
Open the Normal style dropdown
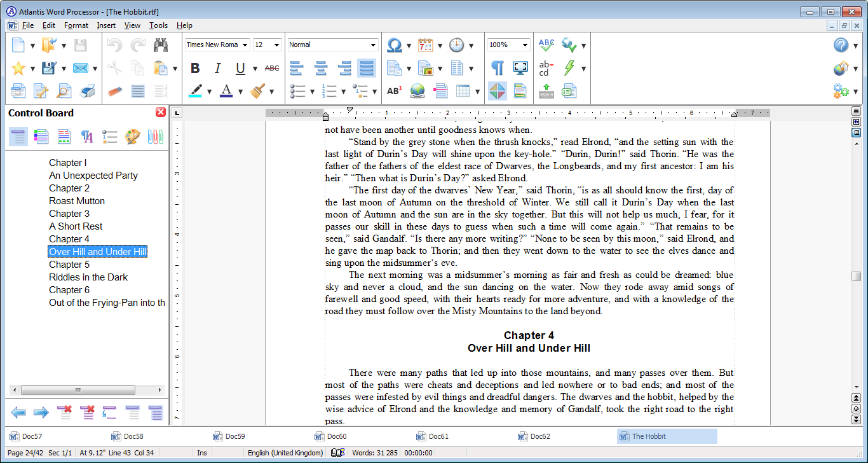(x=373, y=45)
